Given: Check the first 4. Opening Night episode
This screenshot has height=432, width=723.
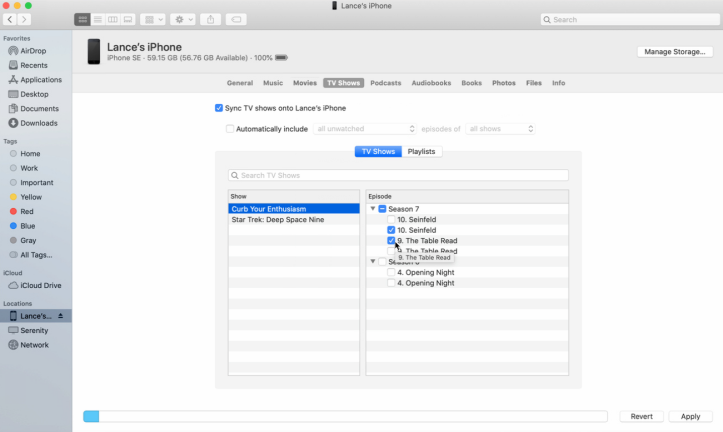Looking at the screenshot, I should coord(391,272).
